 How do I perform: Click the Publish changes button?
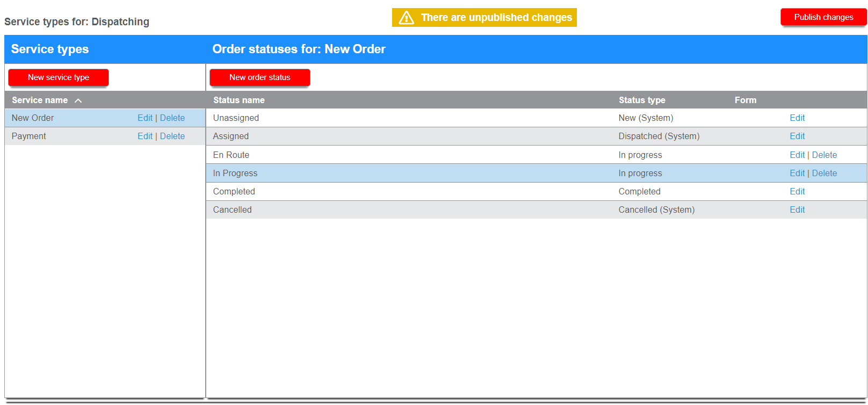click(x=823, y=17)
